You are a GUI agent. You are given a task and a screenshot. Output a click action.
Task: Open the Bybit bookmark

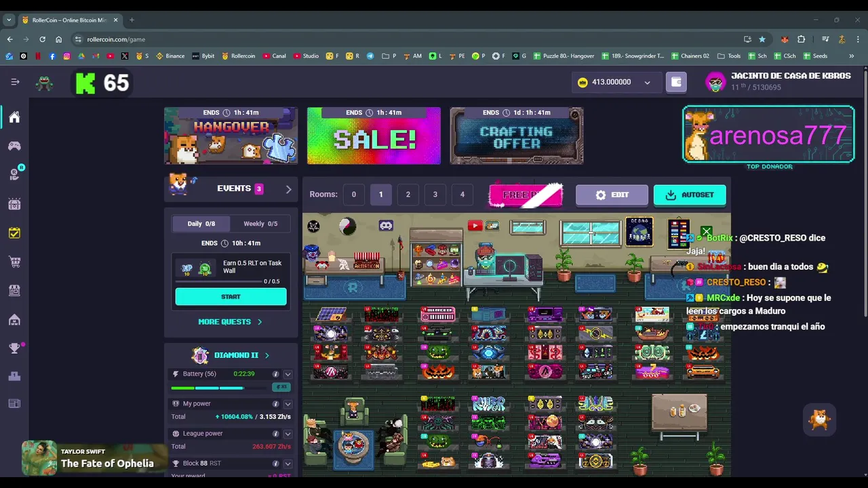click(x=203, y=56)
